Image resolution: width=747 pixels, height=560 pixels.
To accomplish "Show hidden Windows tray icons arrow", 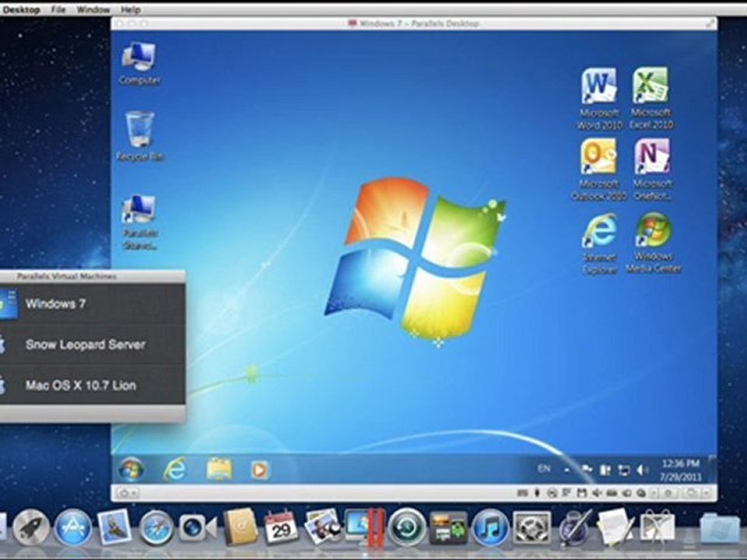I will pyautogui.click(x=567, y=470).
